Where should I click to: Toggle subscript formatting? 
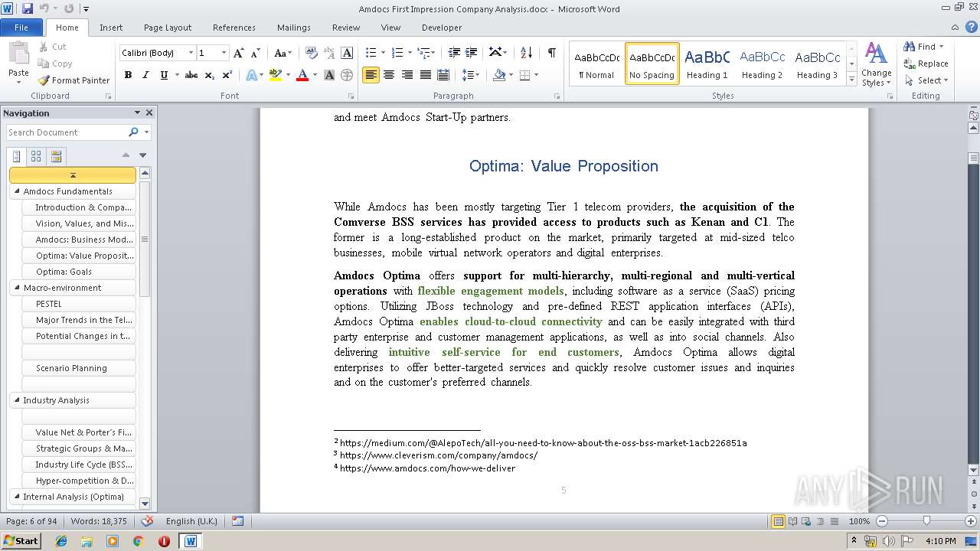209,75
